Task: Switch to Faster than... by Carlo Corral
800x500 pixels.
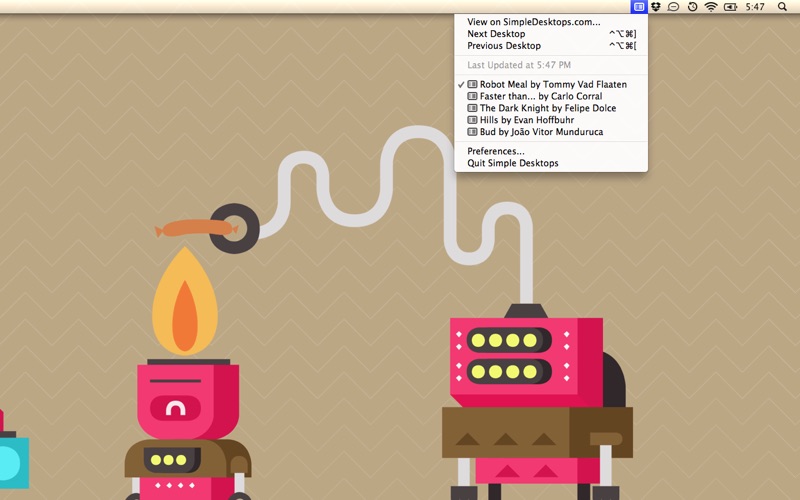Action: tap(551, 96)
